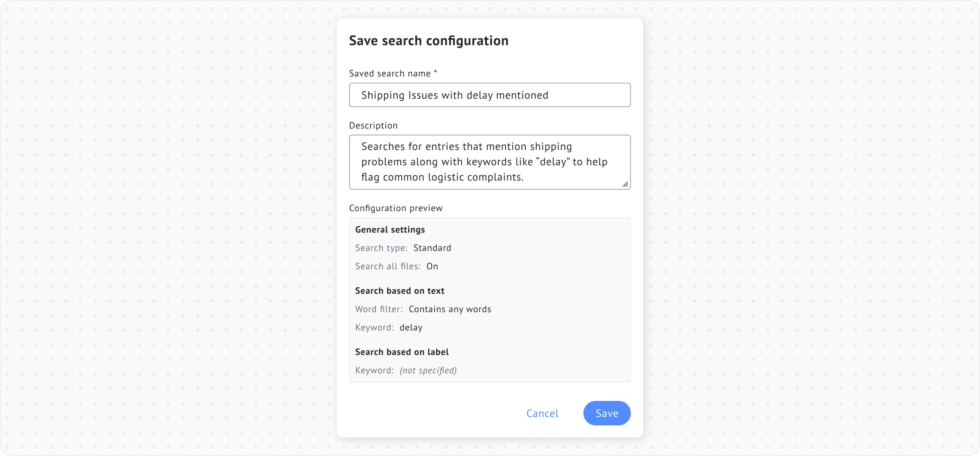Click the 'Search based on text' heading
980x456 pixels.
[400, 291]
